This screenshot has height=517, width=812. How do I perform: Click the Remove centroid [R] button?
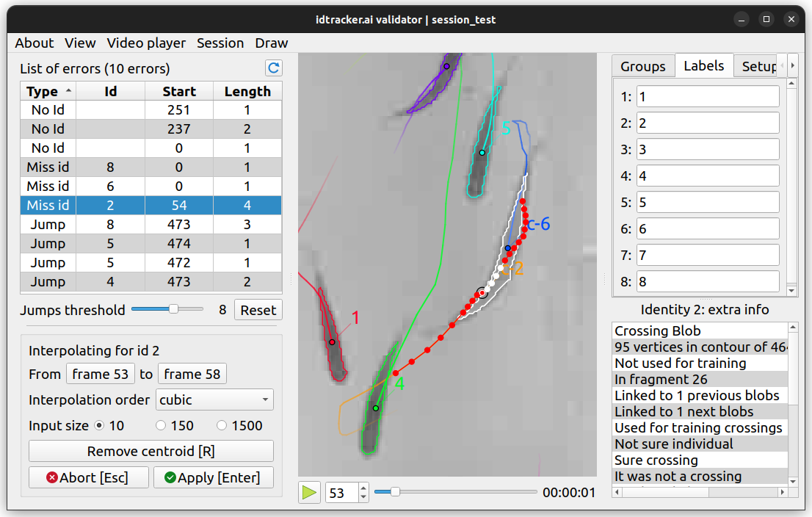(x=151, y=451)
